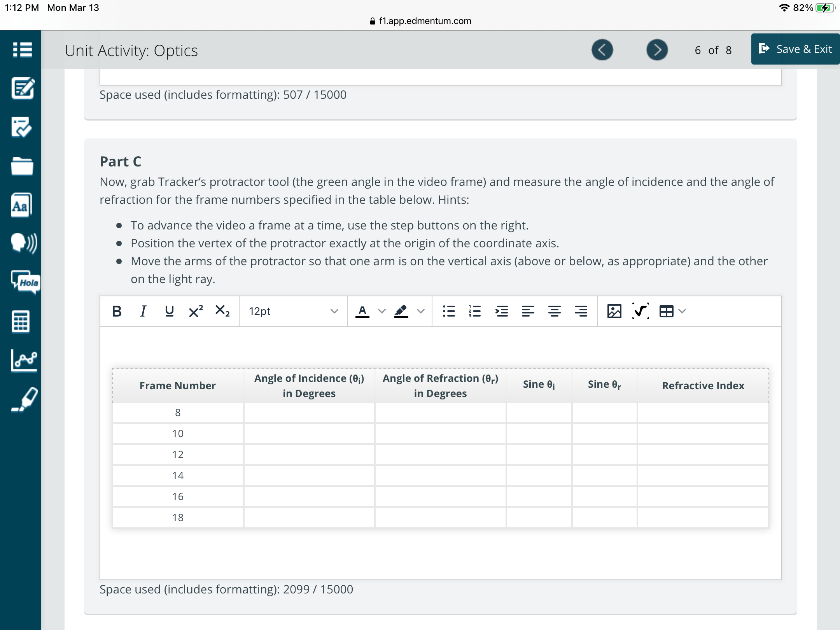Screen dimensions: 840x630
Task: Open the 12pt font size dropdown
Action: [293, 311]
